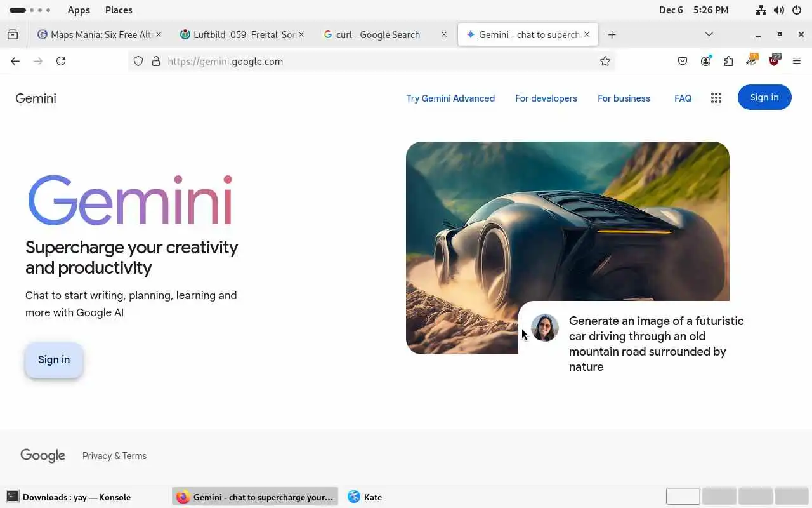This screenshot has height=508, width=812.
Task: Open the network status icon in the top panel
Action: (x=761, y=10)
